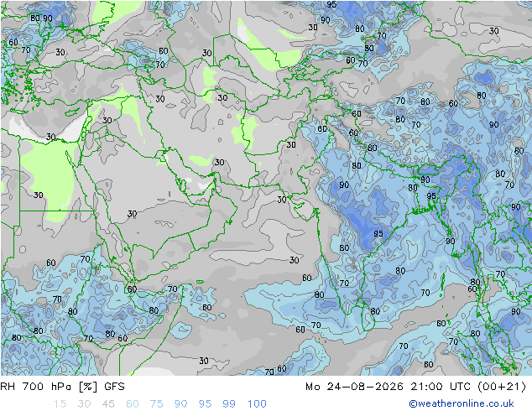Click legend value 99 in color scale
The width and height of the screenshot is (532, 411).
(x=229, y=404)
